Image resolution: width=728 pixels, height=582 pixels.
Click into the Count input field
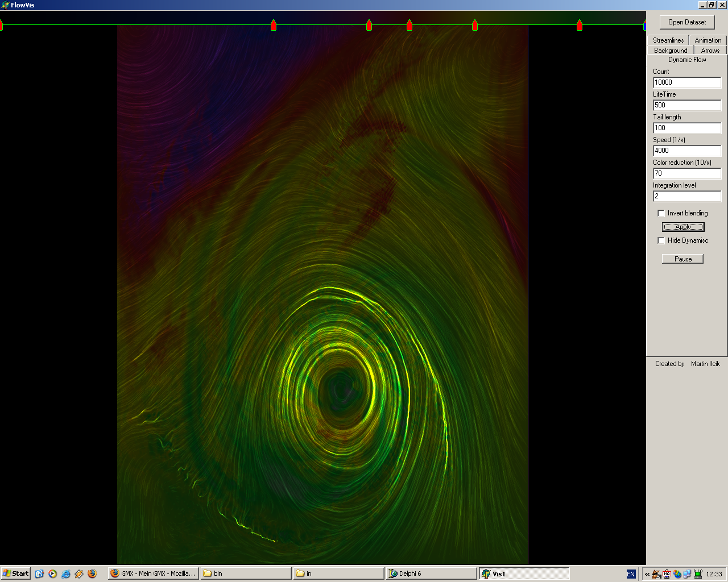686,82
